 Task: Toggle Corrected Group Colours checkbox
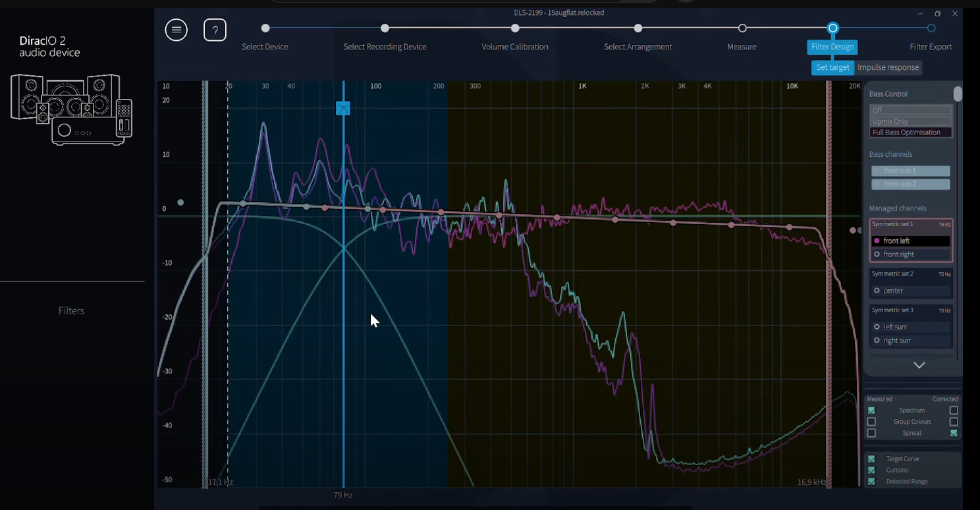pyautogui.click(x=954, y=422)
